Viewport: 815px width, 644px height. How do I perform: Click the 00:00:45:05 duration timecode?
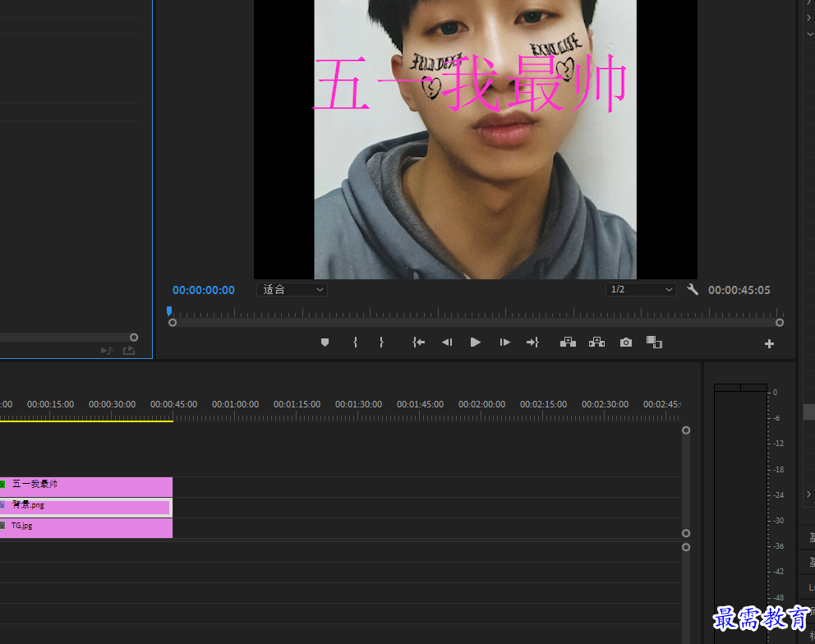[739, 290]
